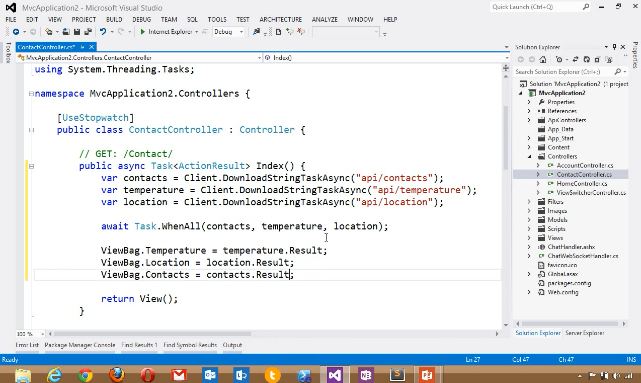
Task: Expand the Views folder node
Action: tap(529, 238)
